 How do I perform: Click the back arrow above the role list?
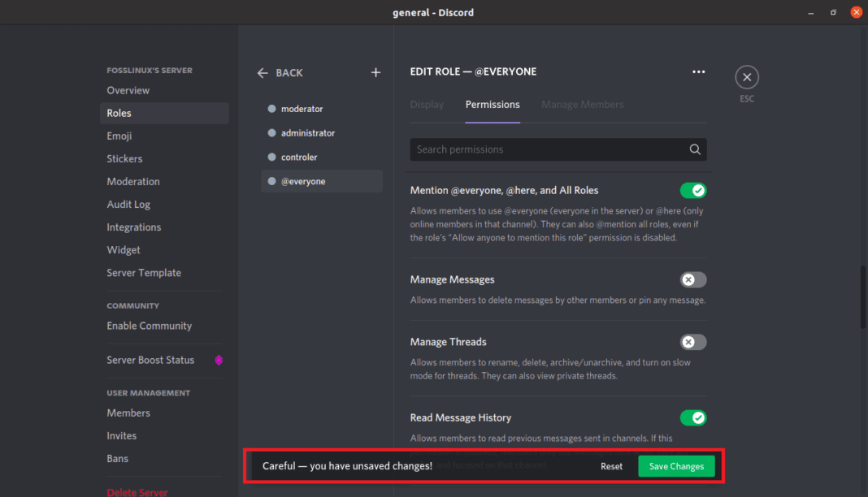(x=262, y=72)
